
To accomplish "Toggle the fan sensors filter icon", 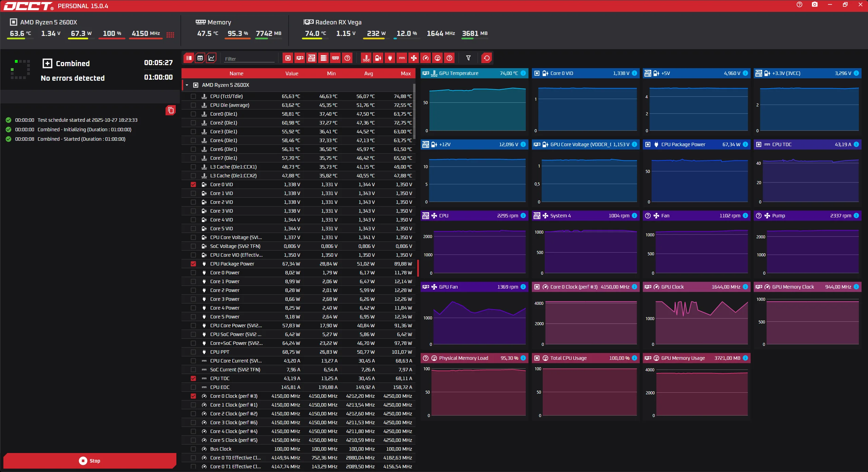I will [x=414, y=58].
